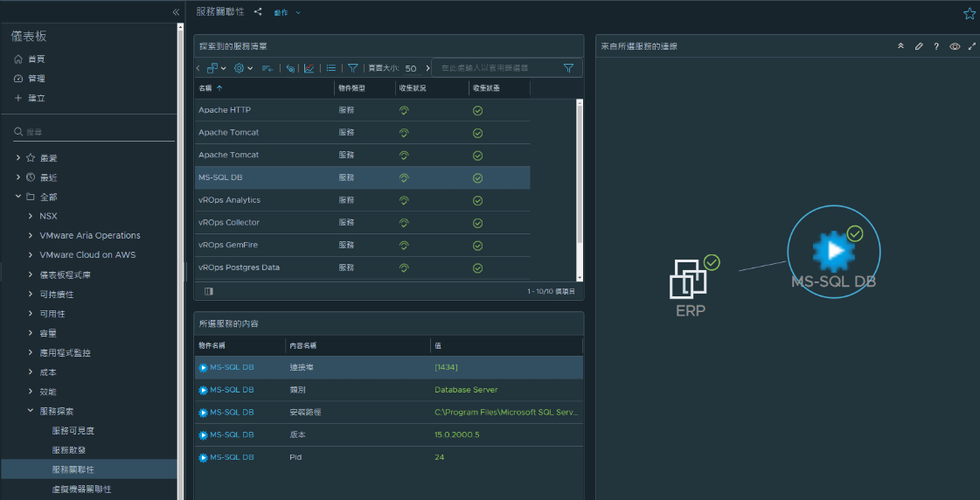Open help for the connections widget

pyautogui.click(x=936, y=46)
